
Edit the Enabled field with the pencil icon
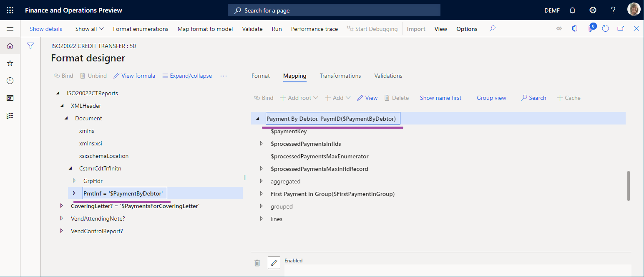click(274, 263)
